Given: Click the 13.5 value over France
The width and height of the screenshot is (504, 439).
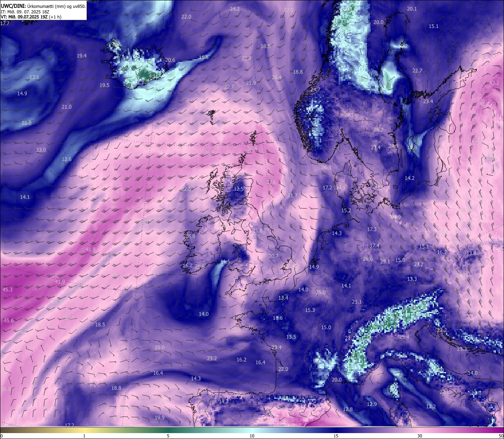Looking at the screenshot, I should [291, 337].
